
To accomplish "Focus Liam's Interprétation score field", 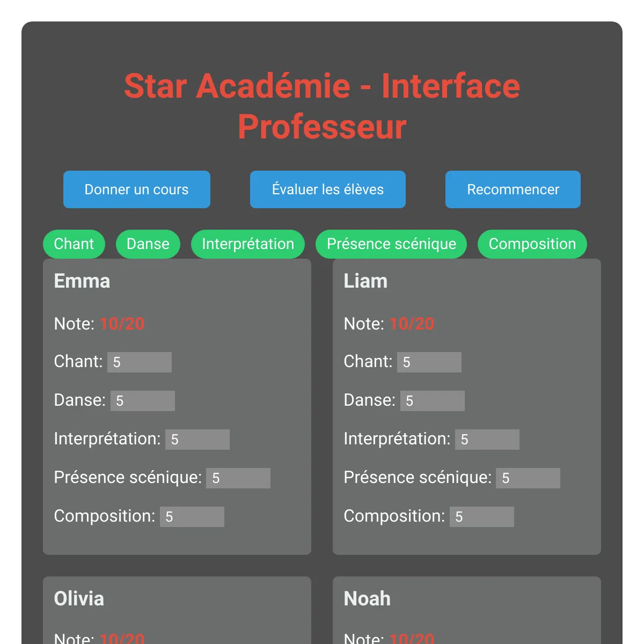I will coord(487,440).
